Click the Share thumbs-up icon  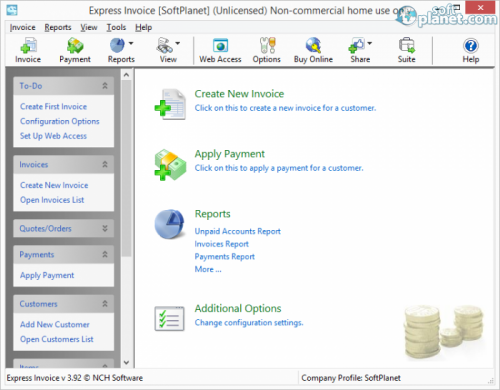tap(356, 45)
